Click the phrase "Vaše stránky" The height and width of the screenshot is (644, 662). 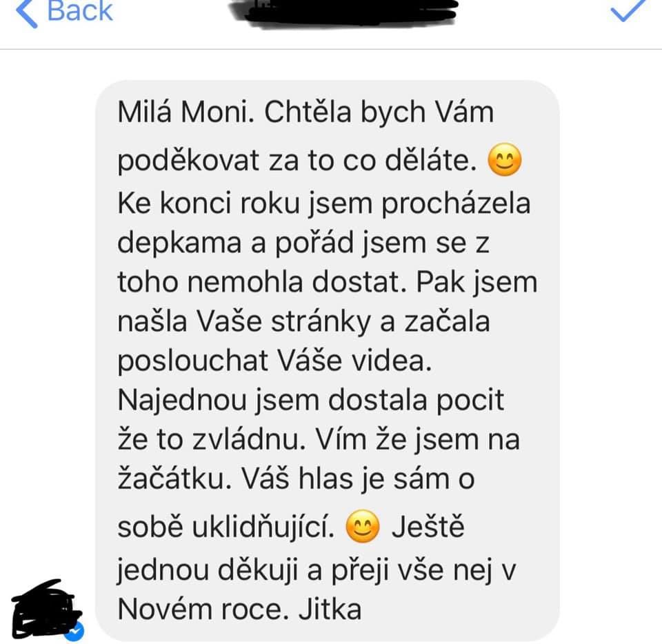click(283, 321)
